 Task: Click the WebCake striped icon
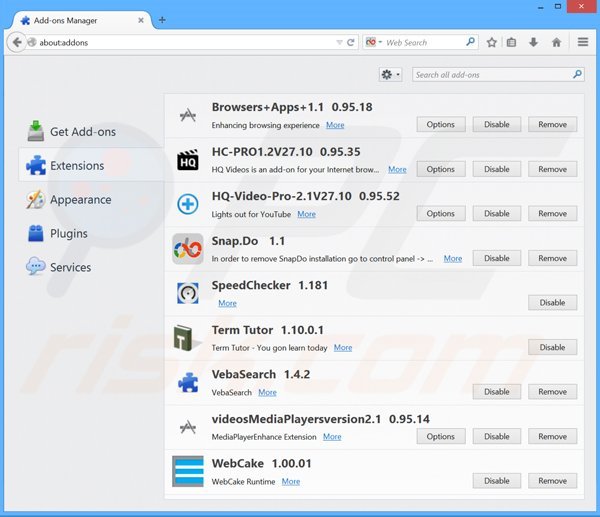tap(188, 471)
